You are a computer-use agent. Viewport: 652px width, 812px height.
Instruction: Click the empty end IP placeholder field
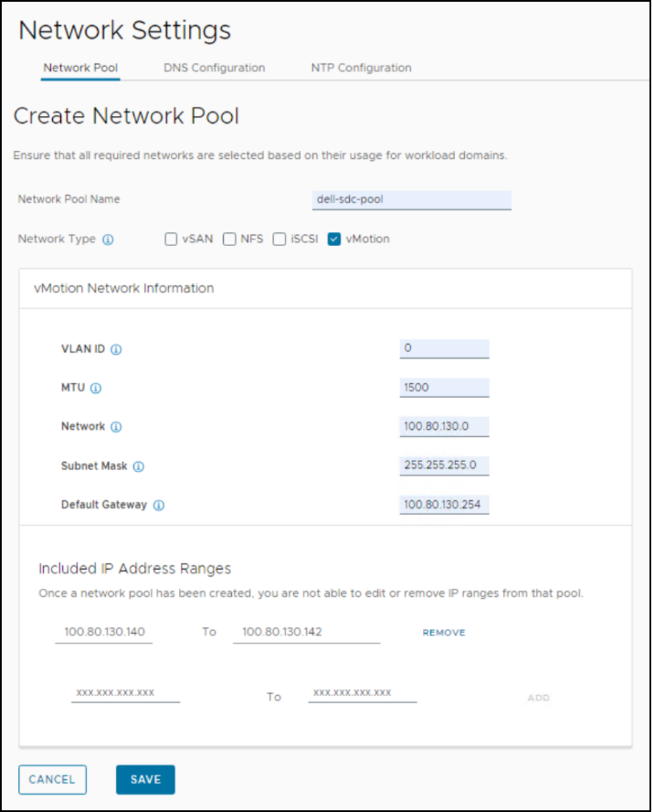point(363,693)
